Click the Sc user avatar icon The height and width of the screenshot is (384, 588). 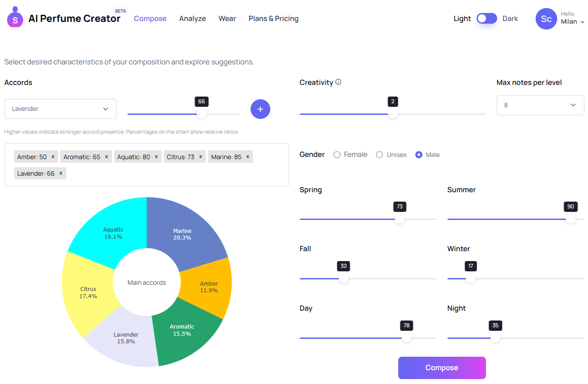click(546, 18)
